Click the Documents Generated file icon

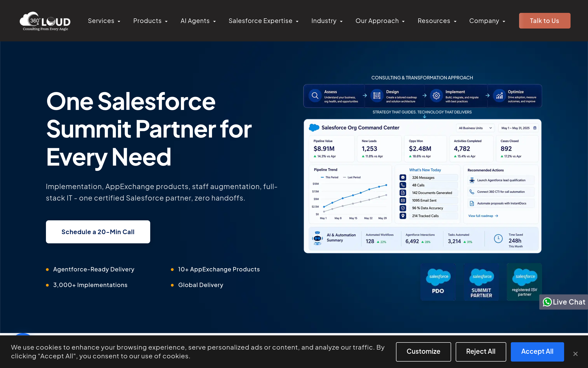click(403, 193)
